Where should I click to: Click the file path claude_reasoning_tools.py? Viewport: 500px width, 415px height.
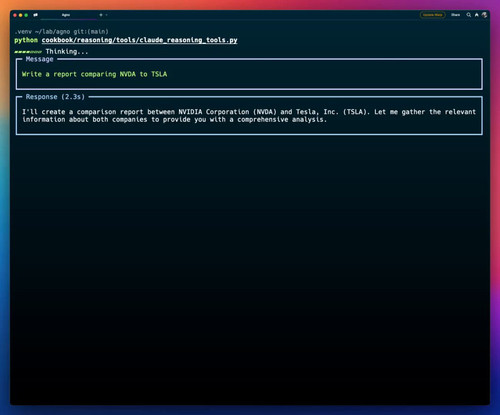(139, 40)
